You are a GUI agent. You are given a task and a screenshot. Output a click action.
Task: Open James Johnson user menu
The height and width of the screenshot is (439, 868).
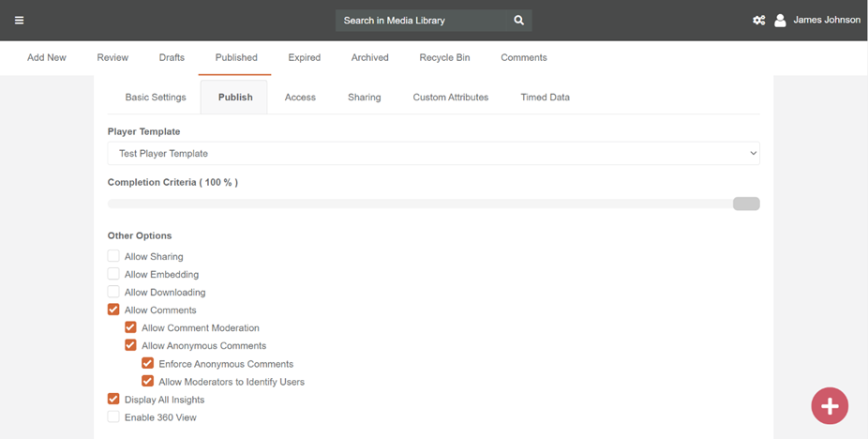click(826, 20)
